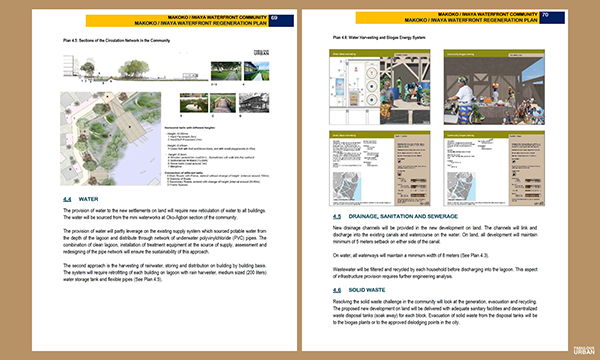
Task: Click the green park pathway photo
Action: tap(226, 71)
